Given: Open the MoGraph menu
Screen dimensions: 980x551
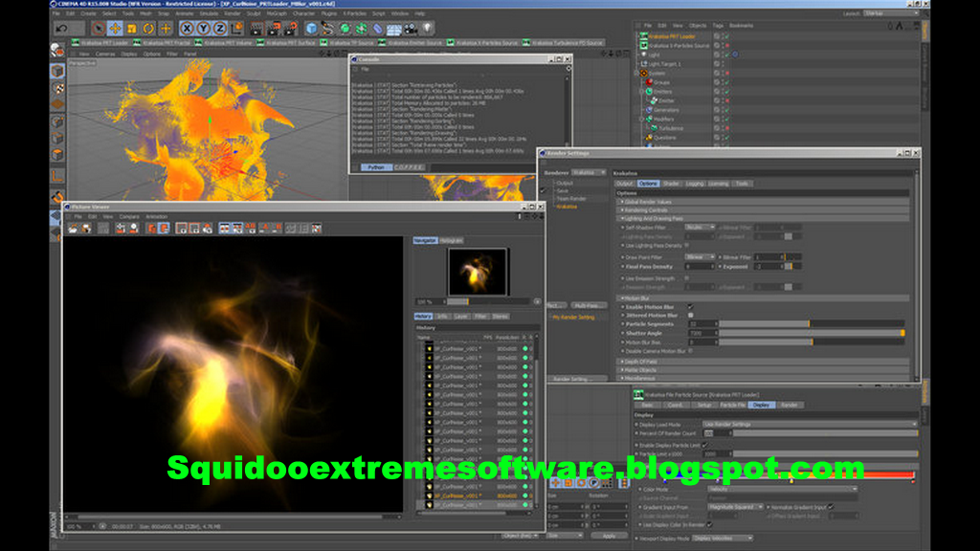Looking at the screenshot, I should (x=277, y=13).
